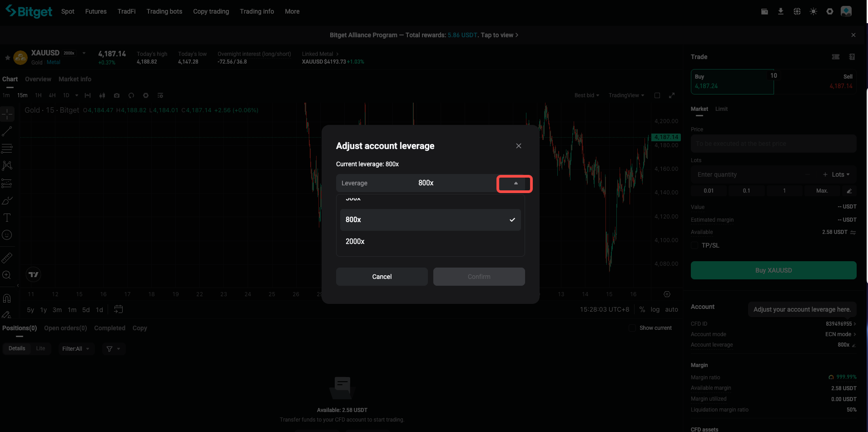Switch to the Overview tab

38,79
